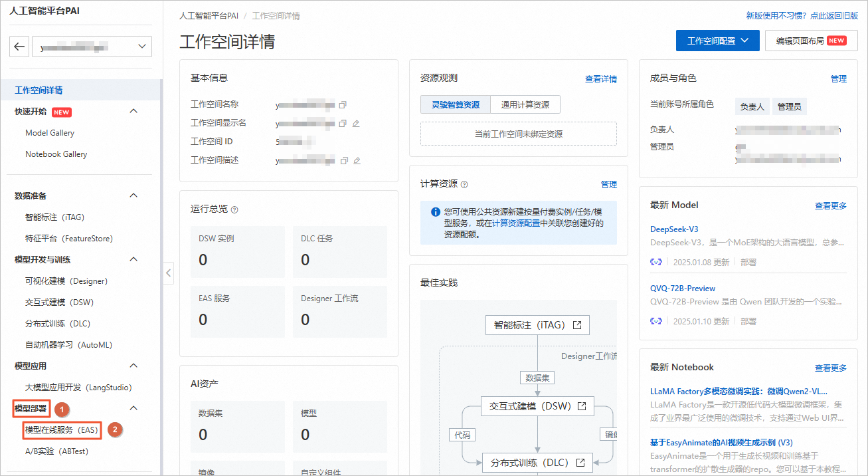Copy the 工作空间显示名 value

click(343, 124)
